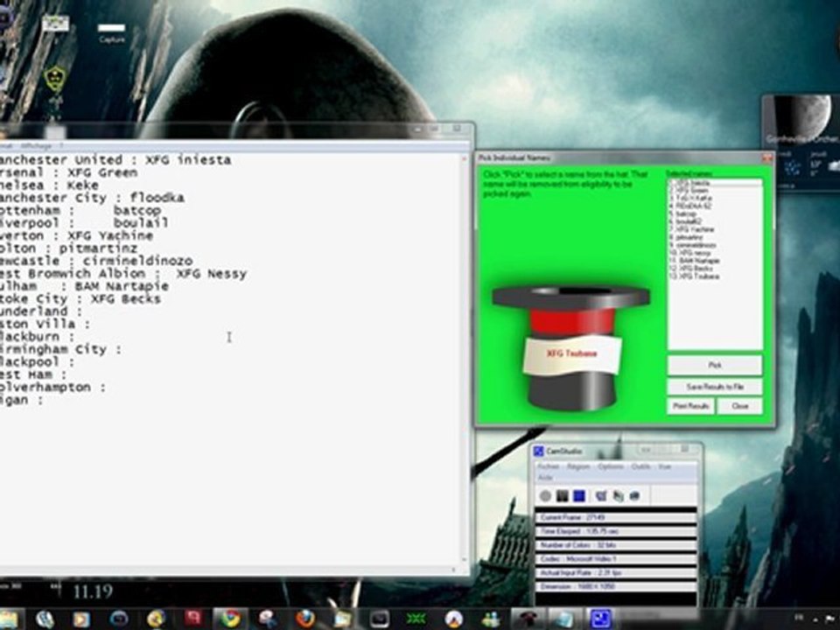
Task: Open the Vue menu in CamStudio
Action: tap(665, 467)
